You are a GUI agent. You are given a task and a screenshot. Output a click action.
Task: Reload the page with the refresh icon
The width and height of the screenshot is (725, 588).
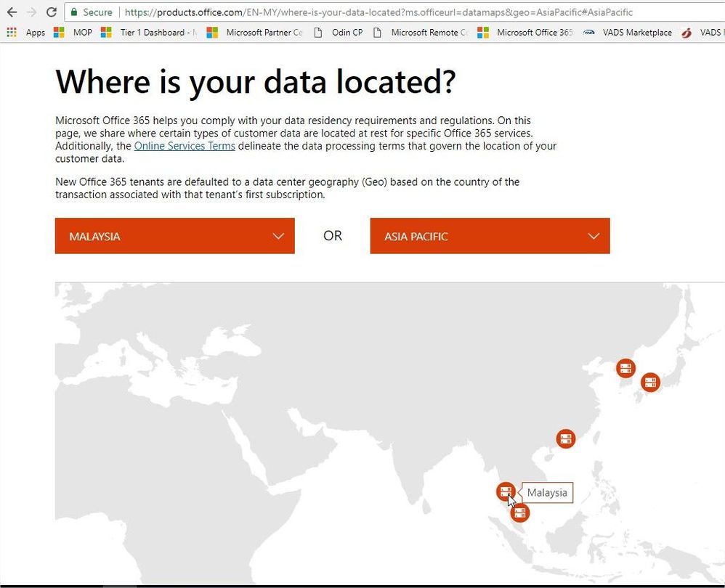(52, 12)
